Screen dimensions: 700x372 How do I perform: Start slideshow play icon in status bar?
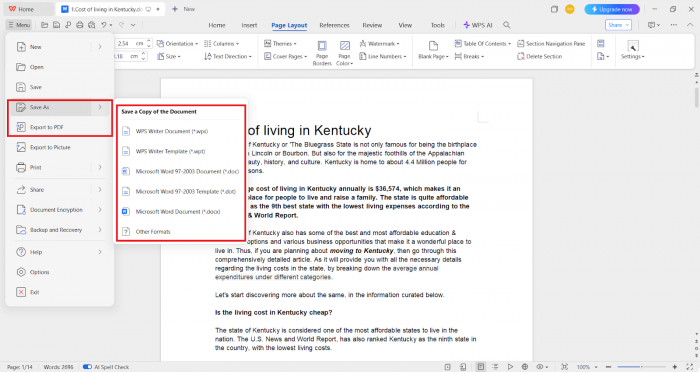click(x=510, y=367)
